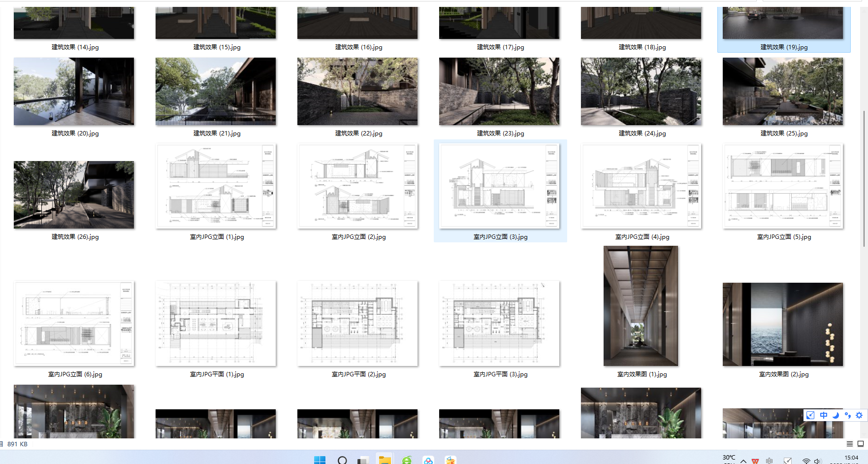Select the 室内效果图 (2).jpg thumbnail

(783, 324)
